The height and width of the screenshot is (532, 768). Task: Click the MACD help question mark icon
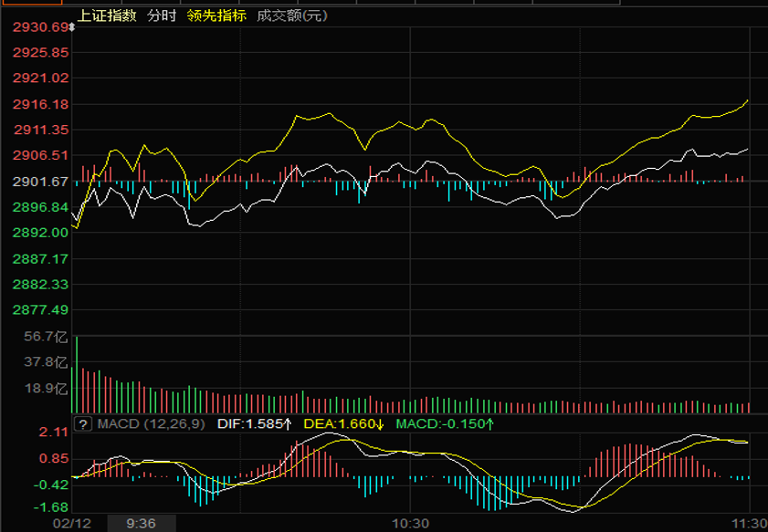coord(84,423)
